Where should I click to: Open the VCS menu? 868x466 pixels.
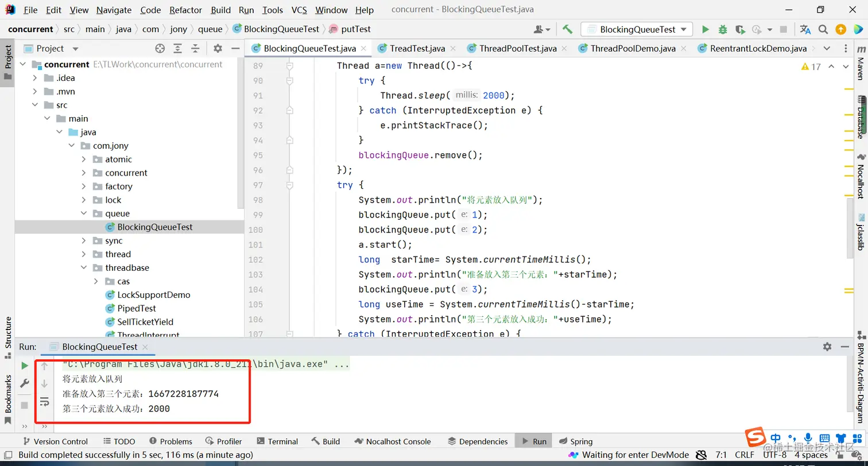point(299,10)
